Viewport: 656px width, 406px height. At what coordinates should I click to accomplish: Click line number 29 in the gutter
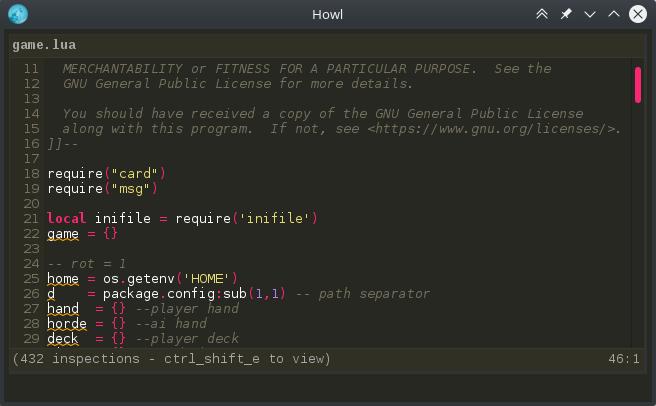[30, 338]
